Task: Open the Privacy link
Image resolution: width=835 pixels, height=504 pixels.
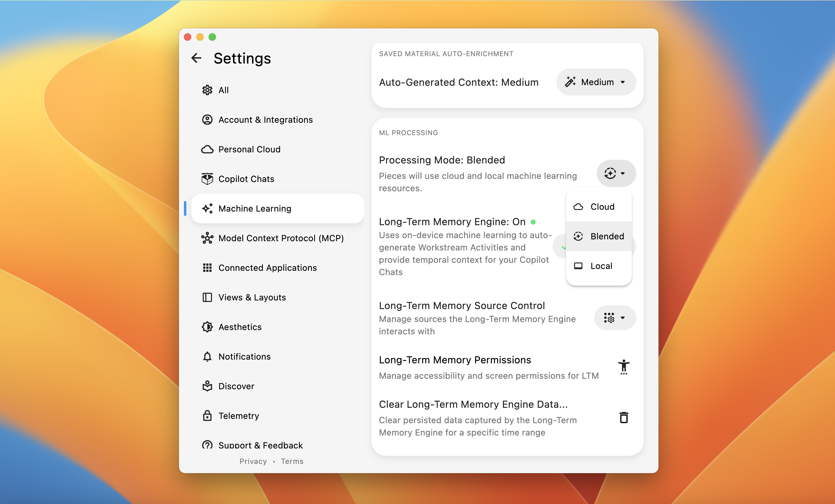Action: point(253,461)
